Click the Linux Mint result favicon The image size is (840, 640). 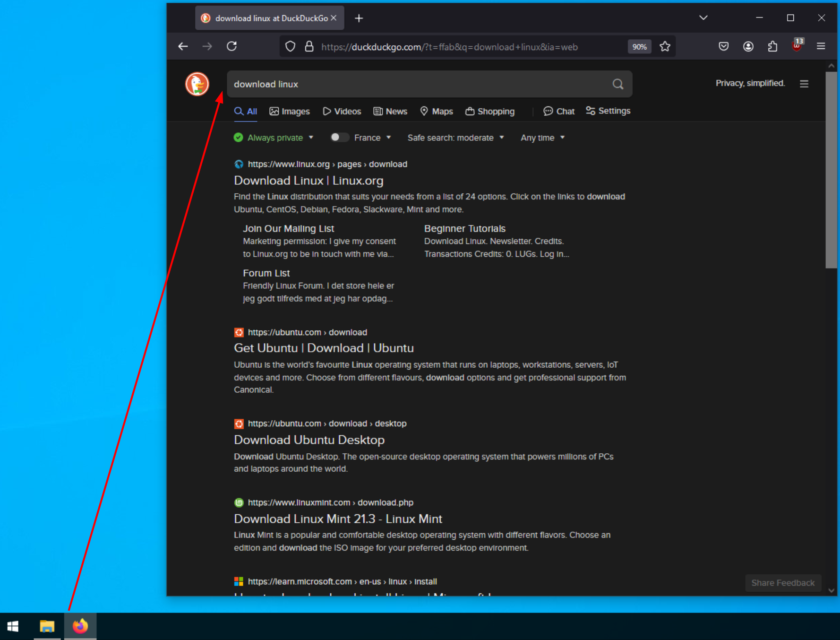tap(239, 502)
